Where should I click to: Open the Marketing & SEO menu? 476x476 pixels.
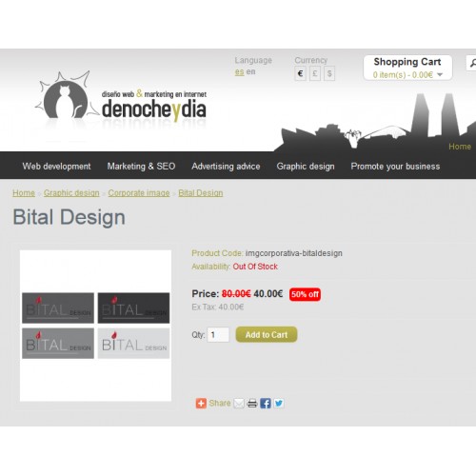point(141,167)
